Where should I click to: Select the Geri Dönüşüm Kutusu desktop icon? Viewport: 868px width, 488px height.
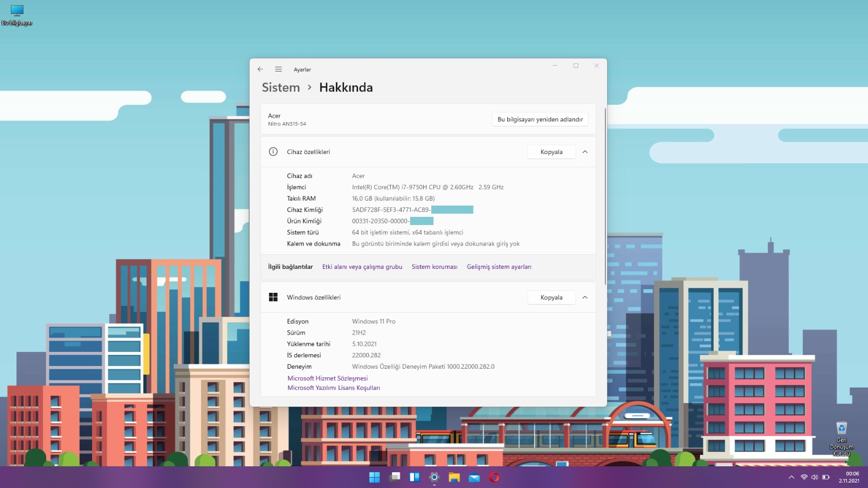841,439
